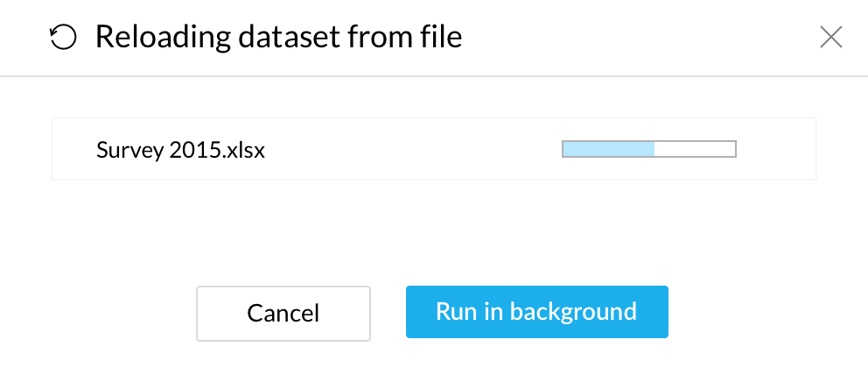868x368 pixels.
Task: Click the white outlined button labeled Cancel
Action: coord(283,313)
